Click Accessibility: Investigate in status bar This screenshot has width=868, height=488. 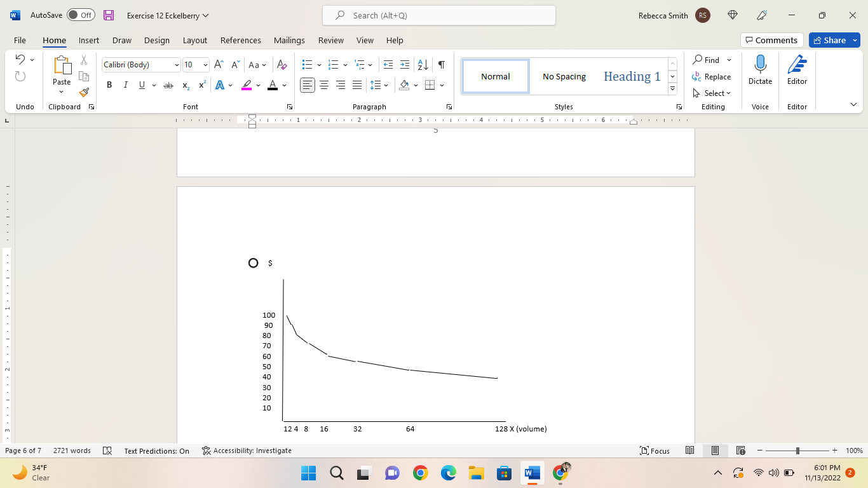(x=247, y=451)
